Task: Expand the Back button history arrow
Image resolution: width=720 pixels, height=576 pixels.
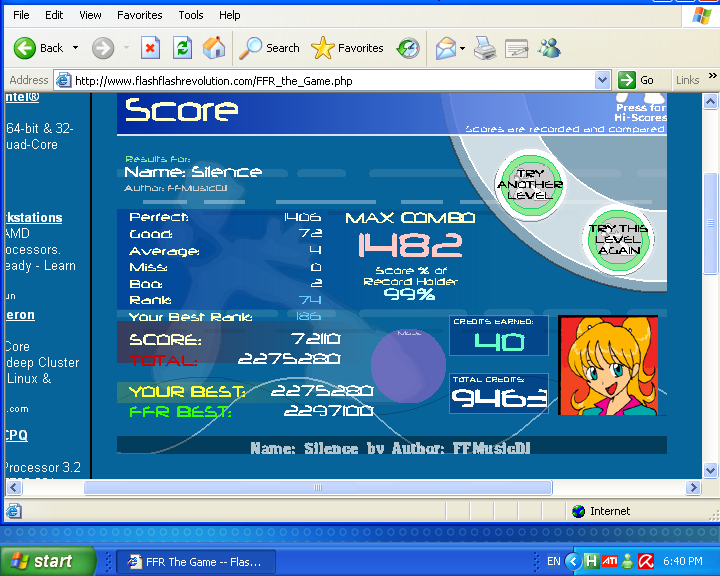Action: [75, 48]
